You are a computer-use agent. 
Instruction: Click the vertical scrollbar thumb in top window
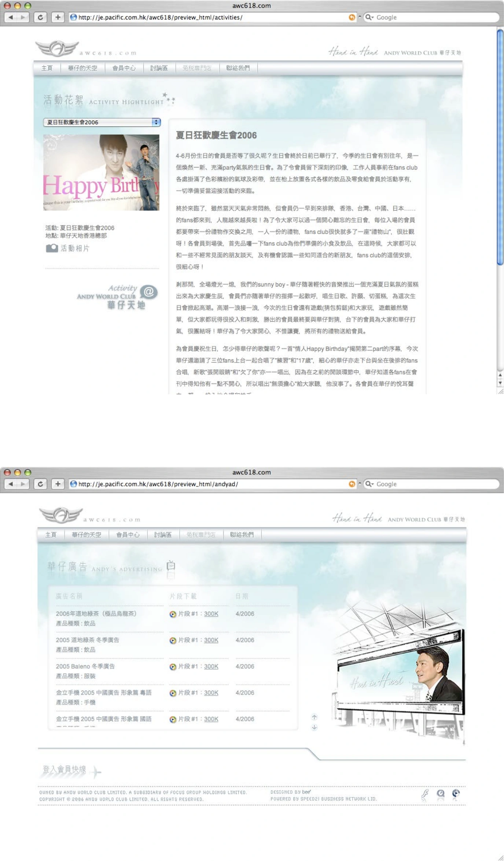coord(500,147)
